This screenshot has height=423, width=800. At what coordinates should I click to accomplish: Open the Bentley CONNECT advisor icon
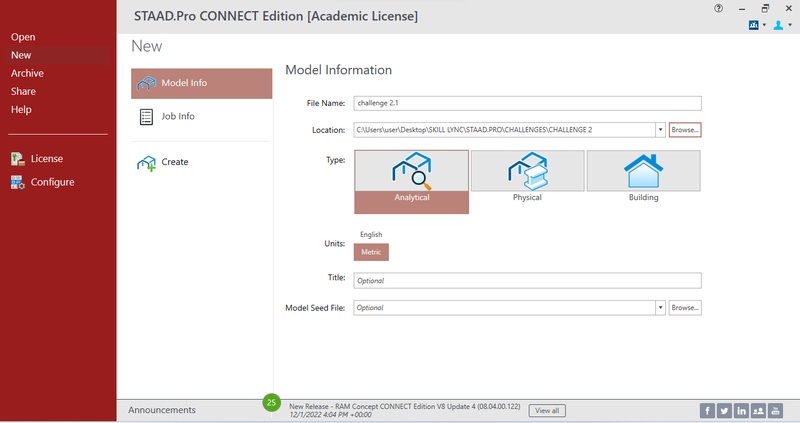click(x=754, y=25)
